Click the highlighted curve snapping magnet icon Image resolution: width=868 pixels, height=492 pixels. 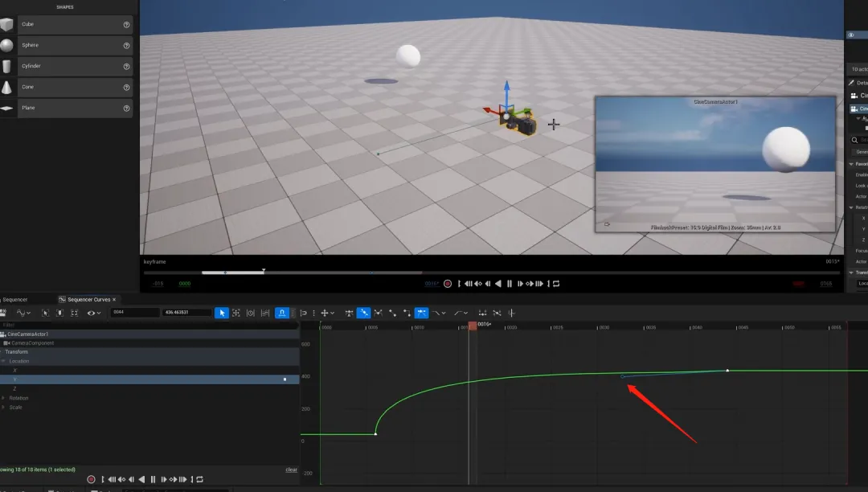282,313
